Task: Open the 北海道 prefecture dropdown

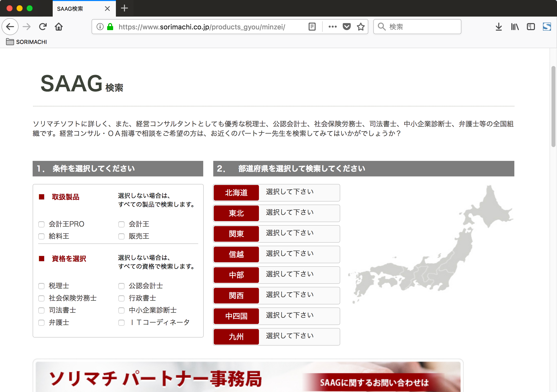Action: point(299,193)
